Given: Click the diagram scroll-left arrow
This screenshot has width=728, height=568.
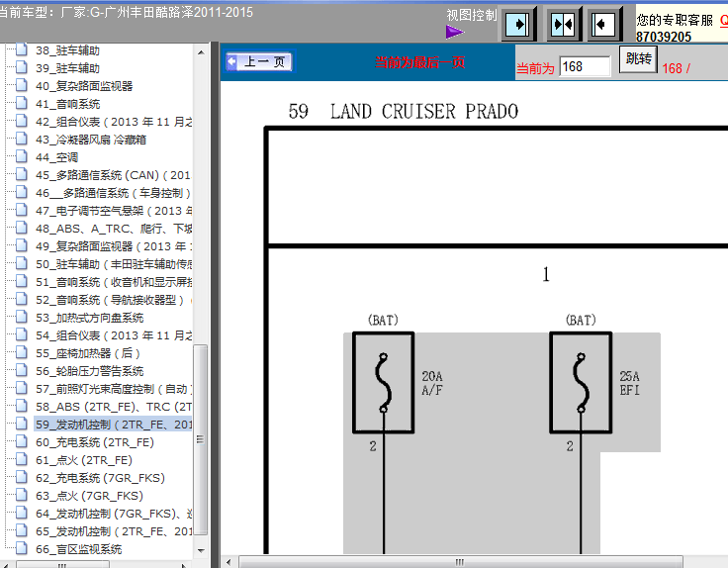Looking at the screenshot, I should point(228,562).
